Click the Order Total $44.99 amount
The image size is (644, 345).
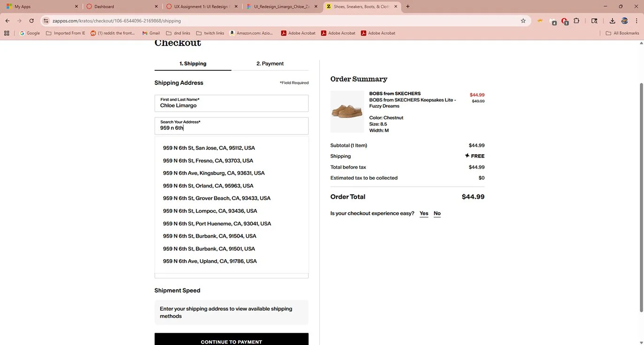coord(473,197)
